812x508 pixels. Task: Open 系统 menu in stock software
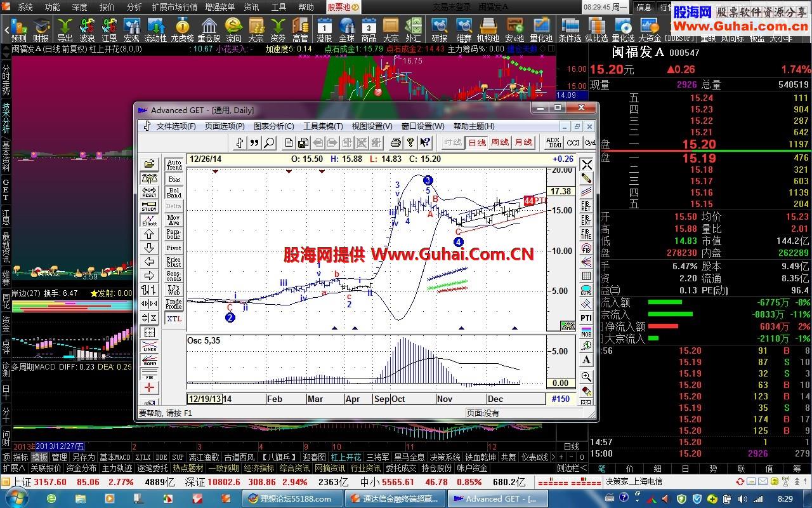pyautogui.click(x=25, y=7)
